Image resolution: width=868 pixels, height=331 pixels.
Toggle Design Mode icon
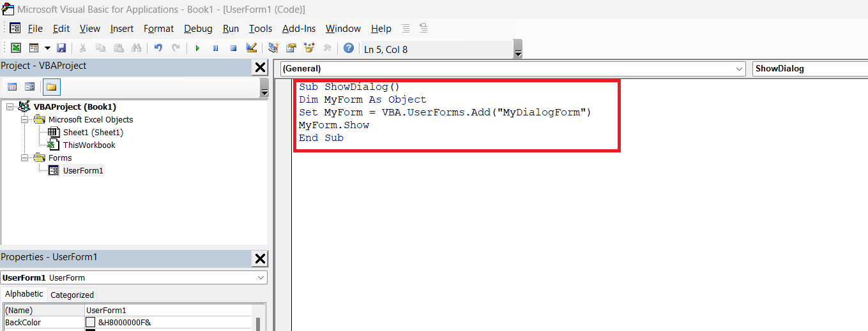click(x=251, y=48)
